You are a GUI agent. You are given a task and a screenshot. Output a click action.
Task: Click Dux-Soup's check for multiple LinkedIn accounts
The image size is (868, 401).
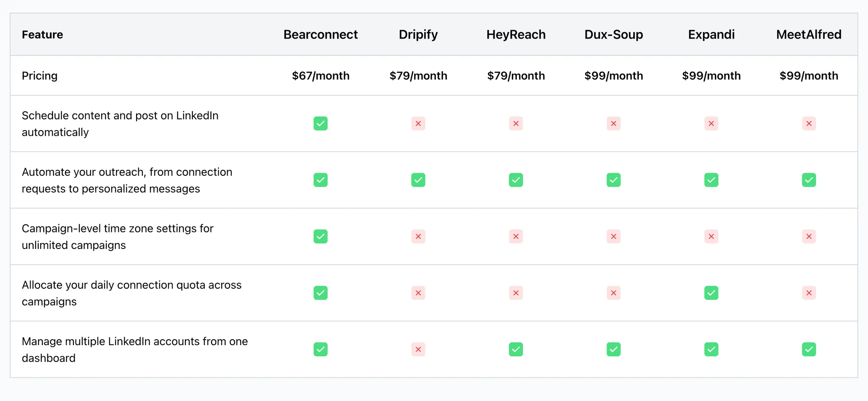613,349
